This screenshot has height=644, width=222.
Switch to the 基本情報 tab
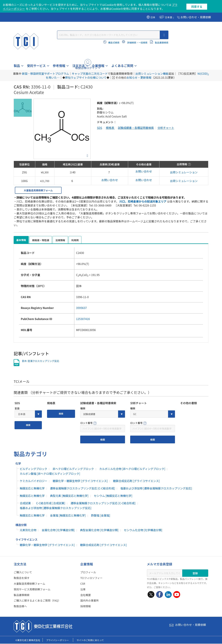(21, 240)
